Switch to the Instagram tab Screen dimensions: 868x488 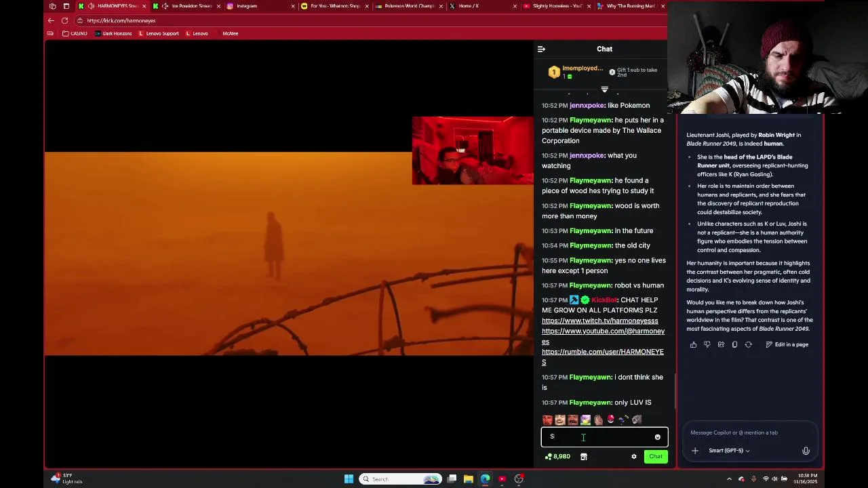[259, 6]
